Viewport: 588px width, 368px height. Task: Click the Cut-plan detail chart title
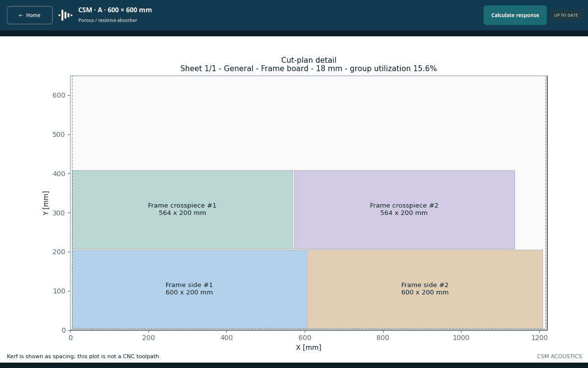point(309,60)
